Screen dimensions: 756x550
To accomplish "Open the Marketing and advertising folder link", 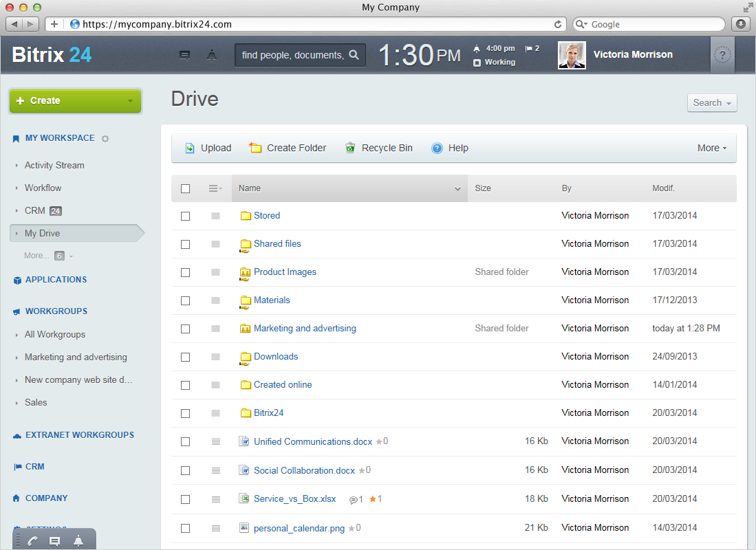I will pos(305,328).
